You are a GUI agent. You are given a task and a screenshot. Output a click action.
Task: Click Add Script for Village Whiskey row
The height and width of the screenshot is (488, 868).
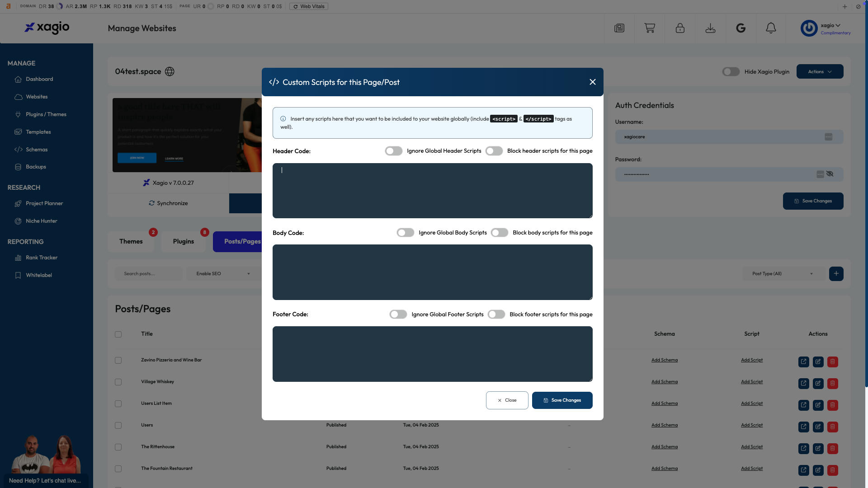tap(751, 382)
